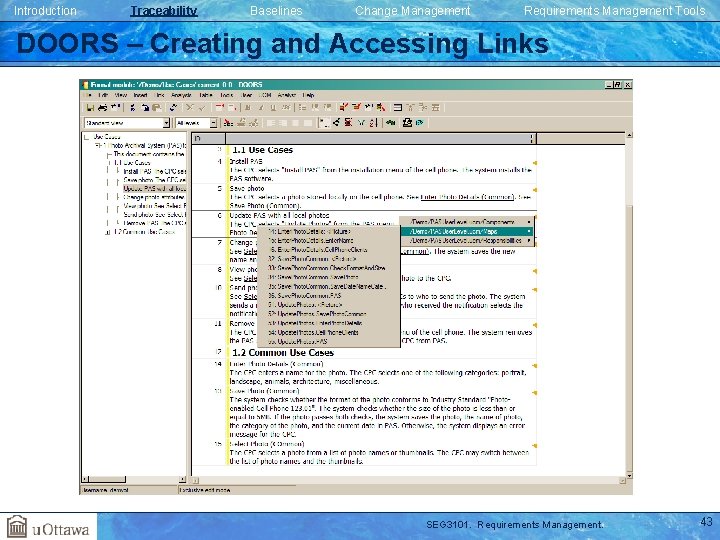Click the red insert-object toolbar icon

219,107
